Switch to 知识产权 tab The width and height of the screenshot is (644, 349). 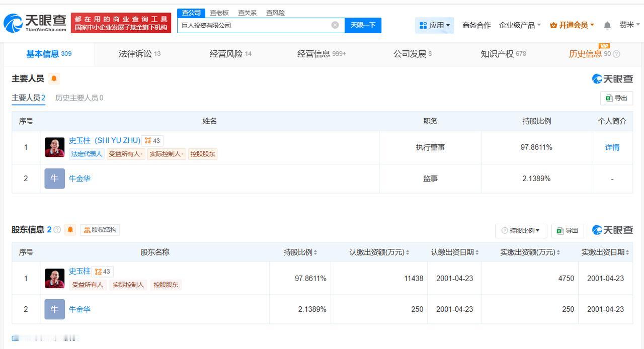[503, 54]
